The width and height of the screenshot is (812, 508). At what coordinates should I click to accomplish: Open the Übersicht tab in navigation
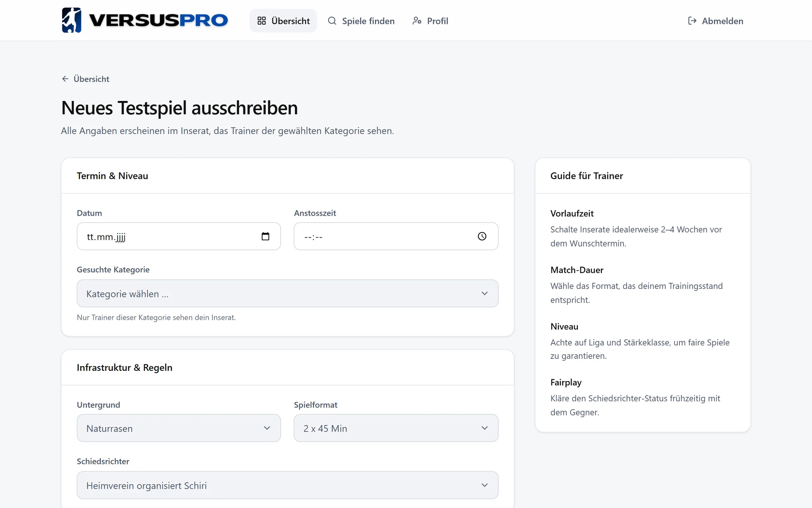tap(283, 21)
